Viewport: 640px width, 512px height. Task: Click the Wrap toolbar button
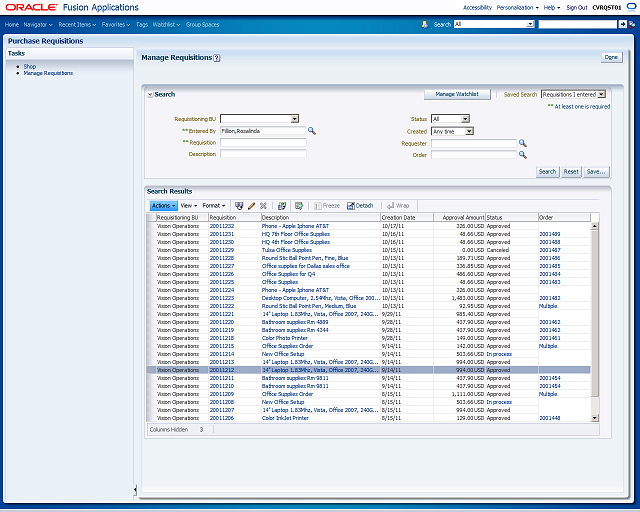[x=398, y=206]
